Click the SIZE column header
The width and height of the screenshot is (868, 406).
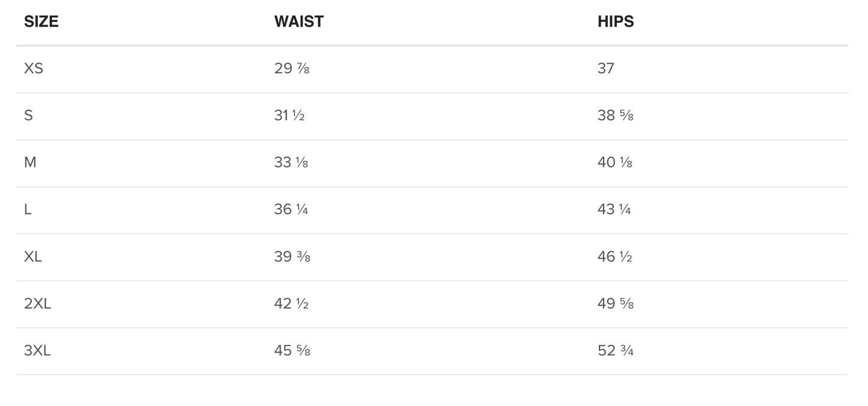coord(41,22)
